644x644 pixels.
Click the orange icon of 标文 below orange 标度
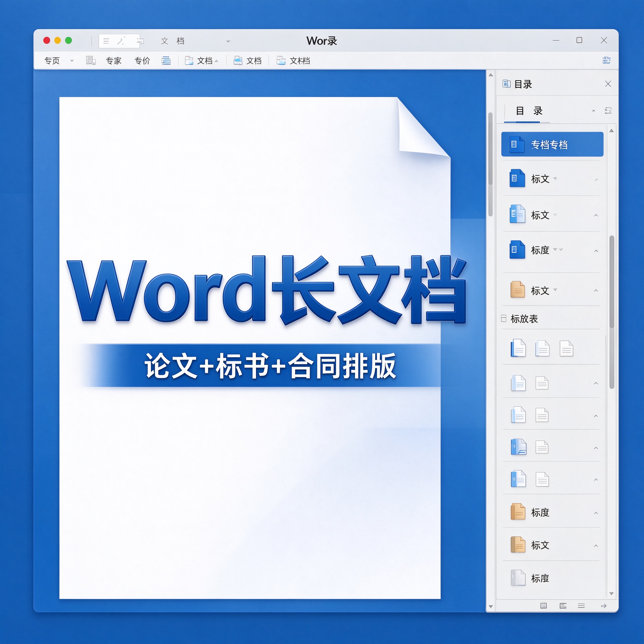click(518, 544)
